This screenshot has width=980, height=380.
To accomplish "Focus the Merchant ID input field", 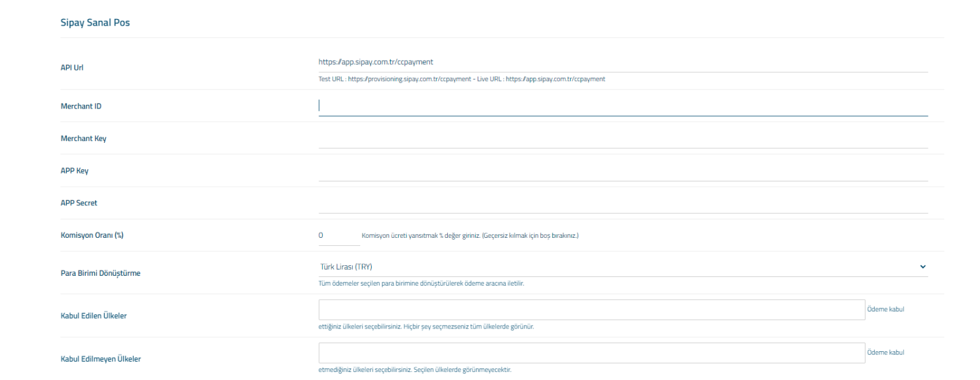I will tap(623, 106).
